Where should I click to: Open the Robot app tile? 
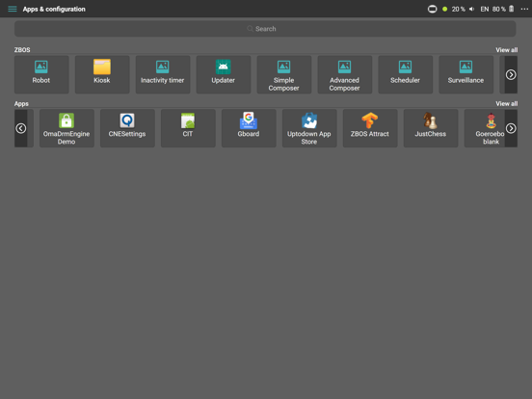click(41, 74)
